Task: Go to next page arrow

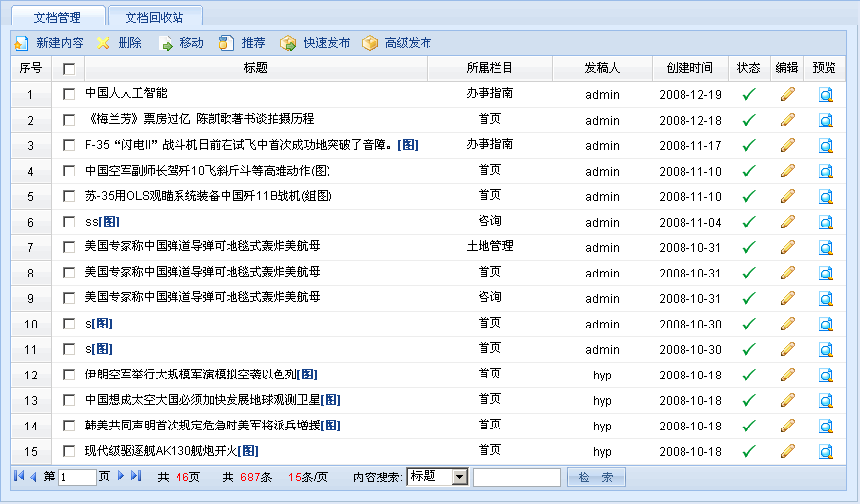Action: tap(121, 476)
